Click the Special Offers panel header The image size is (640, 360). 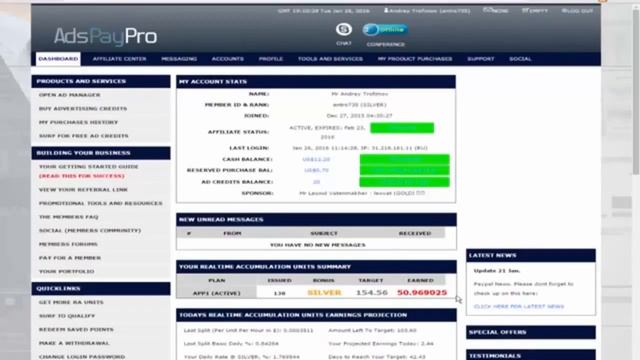pyautogui.click(x=531, y=332)
